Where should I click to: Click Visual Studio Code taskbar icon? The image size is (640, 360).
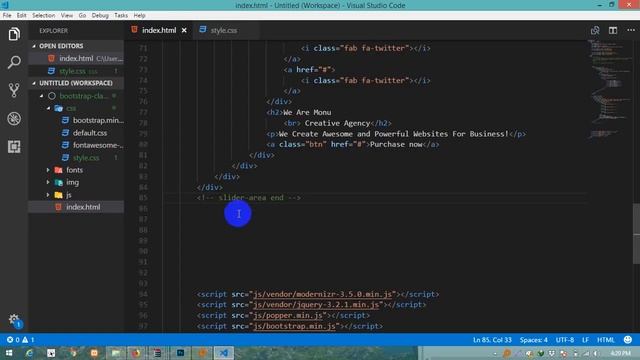click(x=224, y=353)
